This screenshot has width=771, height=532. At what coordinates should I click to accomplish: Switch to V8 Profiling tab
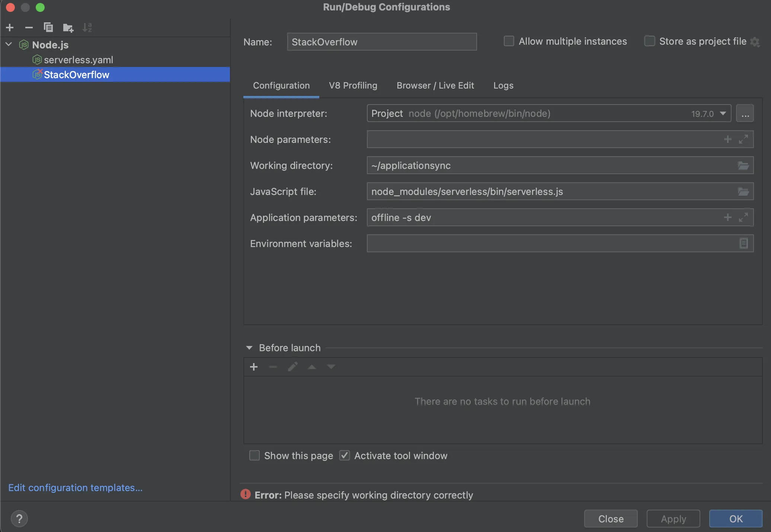(x=353, y=86)
